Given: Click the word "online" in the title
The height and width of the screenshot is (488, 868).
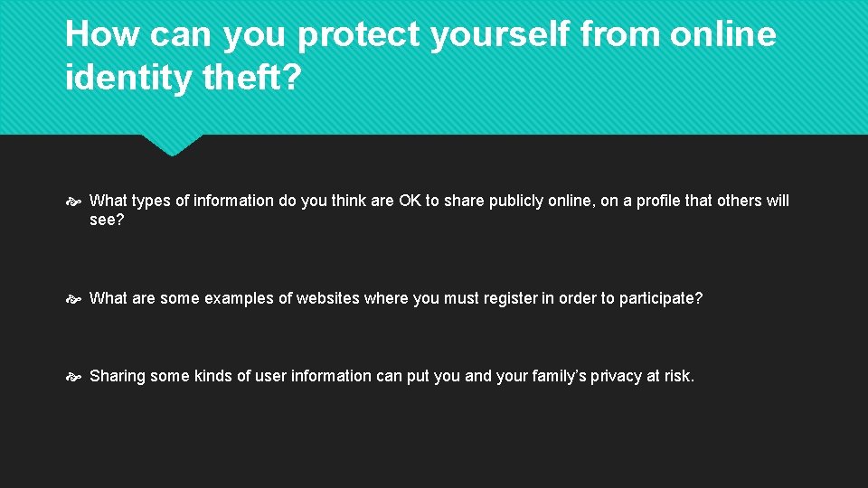Looking at the screenshot, I should click(723, 33).
